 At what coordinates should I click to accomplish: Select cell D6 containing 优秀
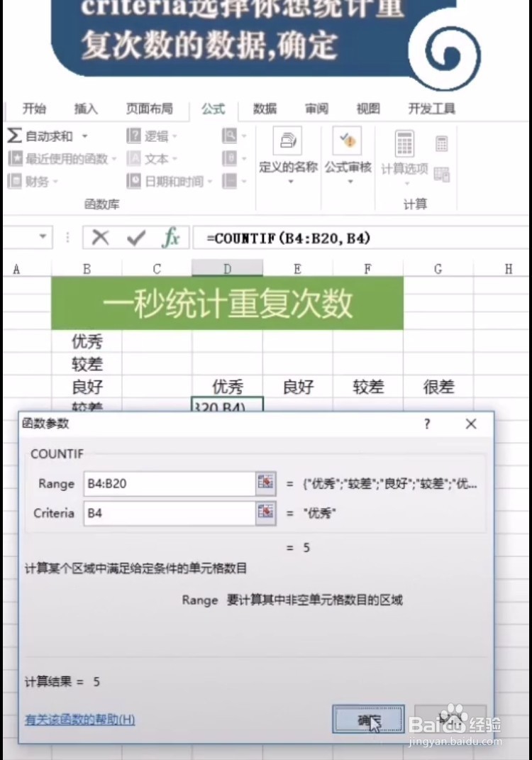click(227, 387)
